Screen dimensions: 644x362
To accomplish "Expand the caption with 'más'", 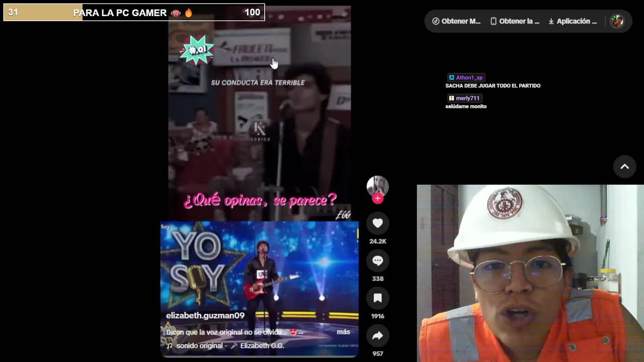I will 343,332.
